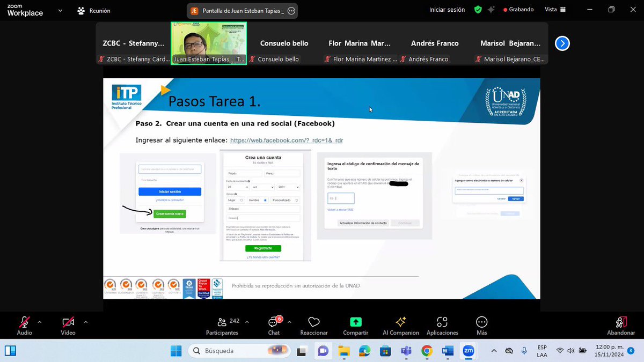644x362 pixels.
Task: Open the Windows Start menu
Action: [x=176, y=351]
